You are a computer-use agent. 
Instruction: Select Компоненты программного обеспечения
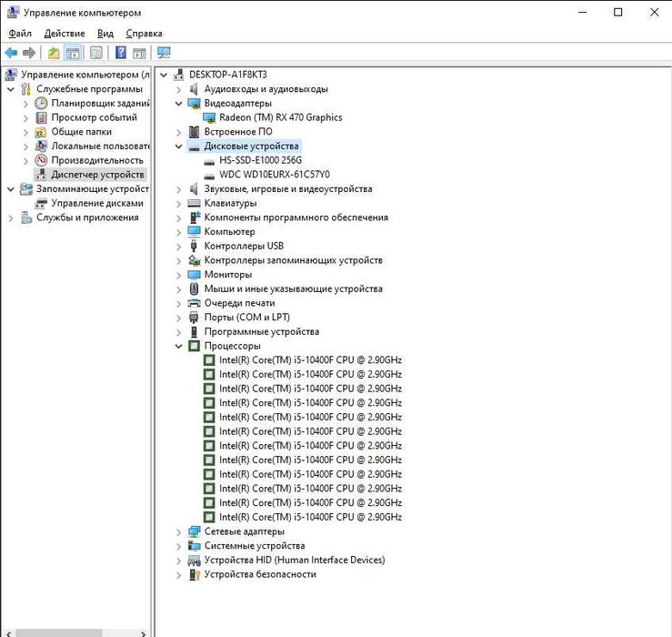(296, 217)
